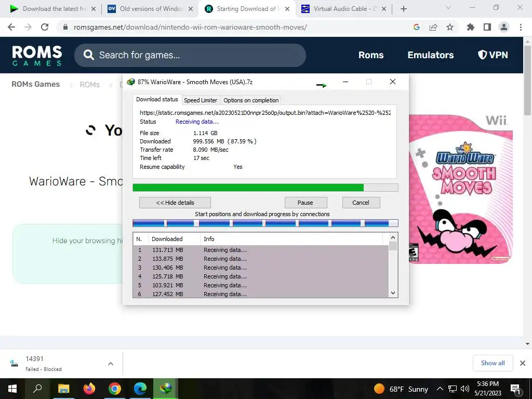This screenshot has width=532, height=399.
Task: Open the volume control in system tray
Action: [465, 389]
